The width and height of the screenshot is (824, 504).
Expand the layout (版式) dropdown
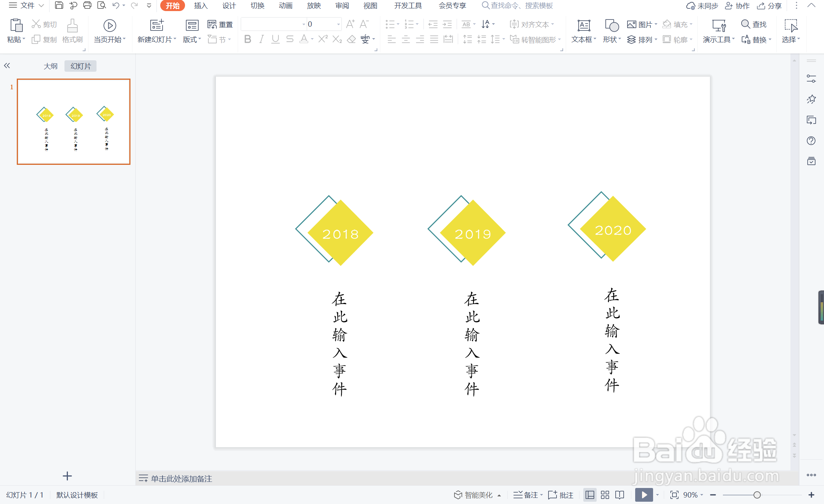[192, 40]
